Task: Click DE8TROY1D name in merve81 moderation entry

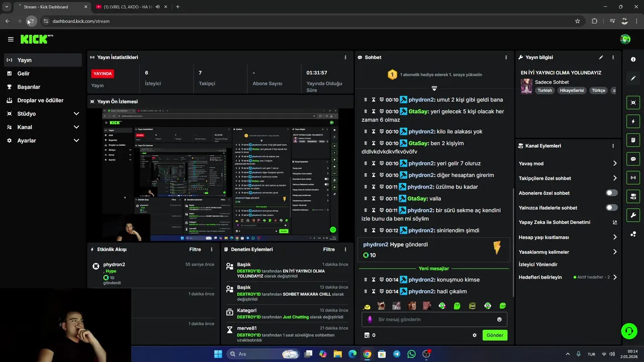Action: pos(249,335)
